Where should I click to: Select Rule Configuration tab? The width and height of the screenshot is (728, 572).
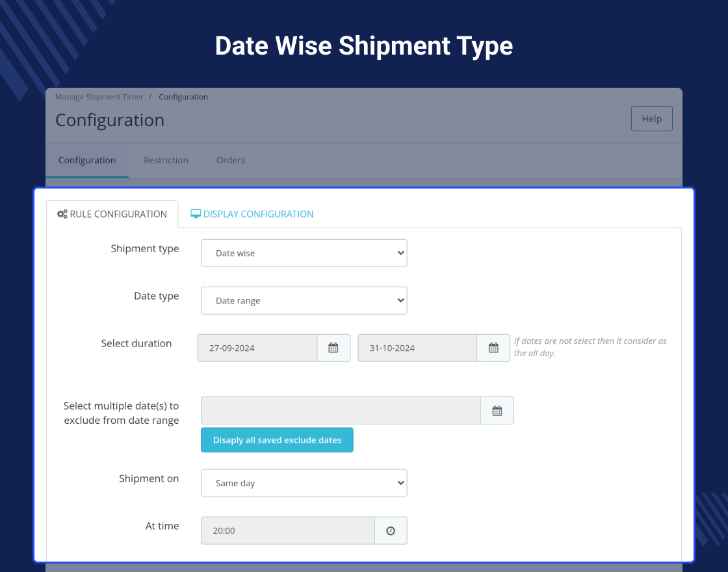coord(112,214)
